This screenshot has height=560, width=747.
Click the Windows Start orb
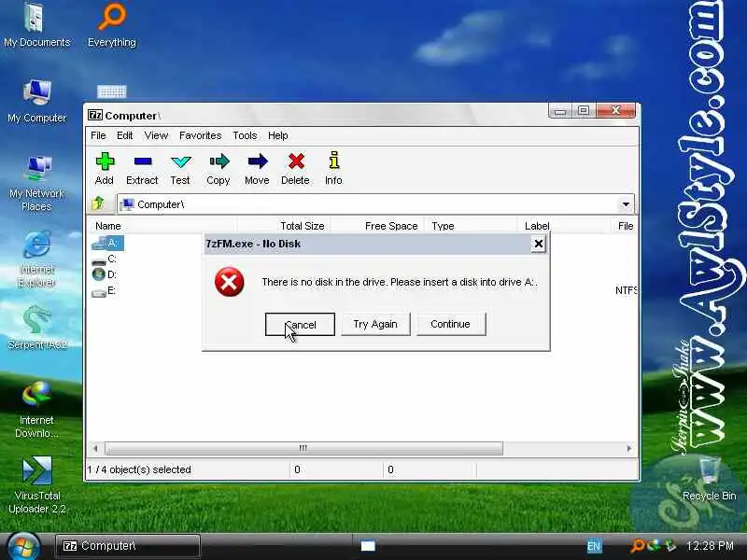(x=23, y=547)
